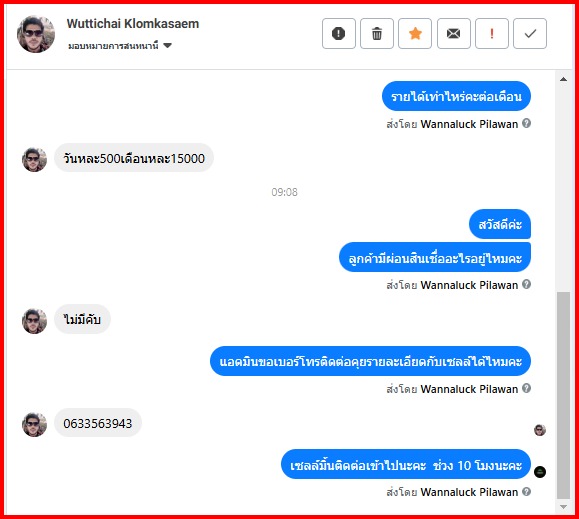Select the 0633563943 phone number message
This screenshot has width=579, height=519.
coord(98,423)
